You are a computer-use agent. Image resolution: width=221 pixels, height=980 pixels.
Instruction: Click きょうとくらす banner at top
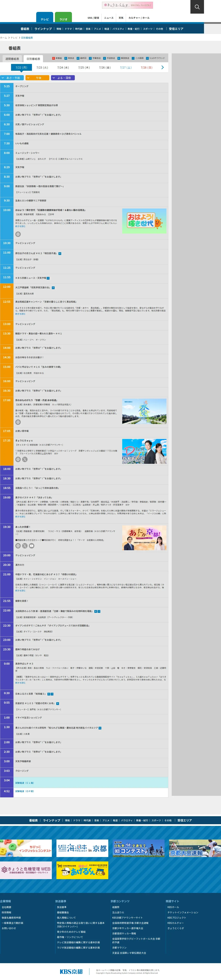[128, 5]
